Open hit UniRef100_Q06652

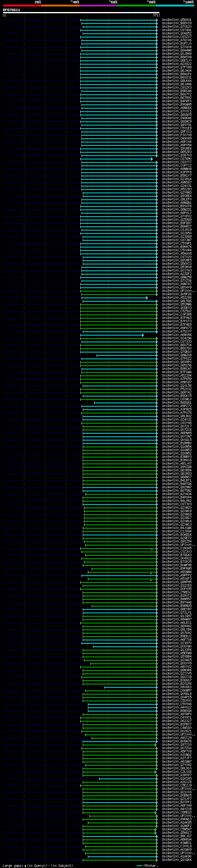pos(177,33)
